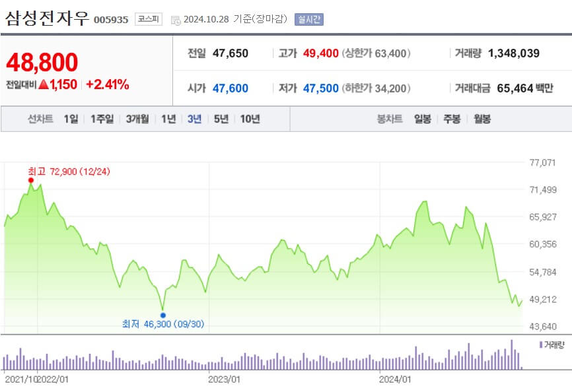The image size is (572, 392).
Task: Click the 거래량 legend beside volume bars
Action: [552, 344]
